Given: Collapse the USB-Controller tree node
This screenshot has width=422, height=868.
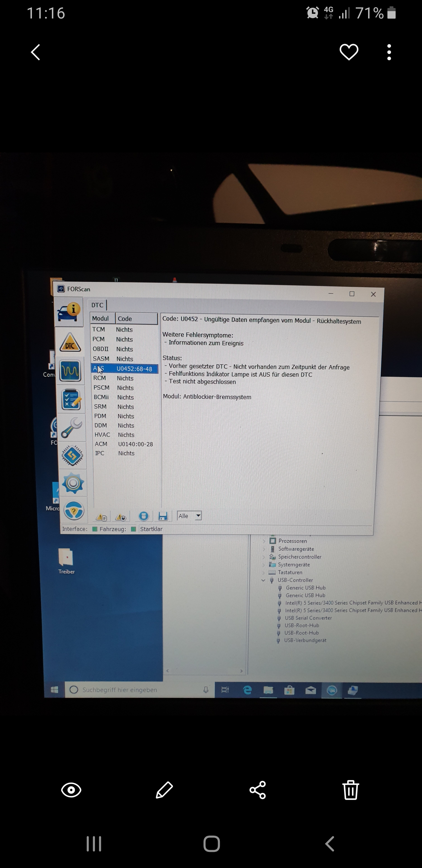Looking at the screenshot, I should [x=263, y=580].
